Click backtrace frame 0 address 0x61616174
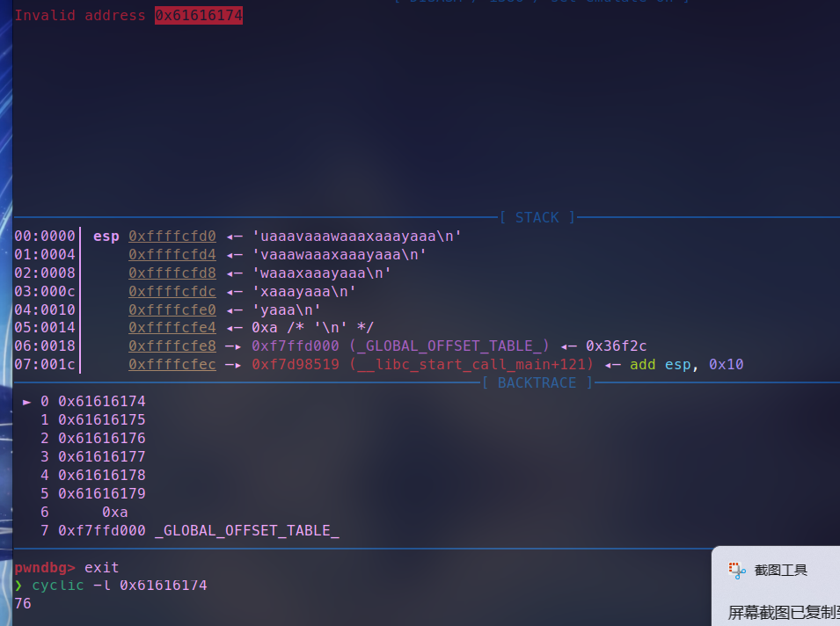Screen dimensions: 840x626 102,401
